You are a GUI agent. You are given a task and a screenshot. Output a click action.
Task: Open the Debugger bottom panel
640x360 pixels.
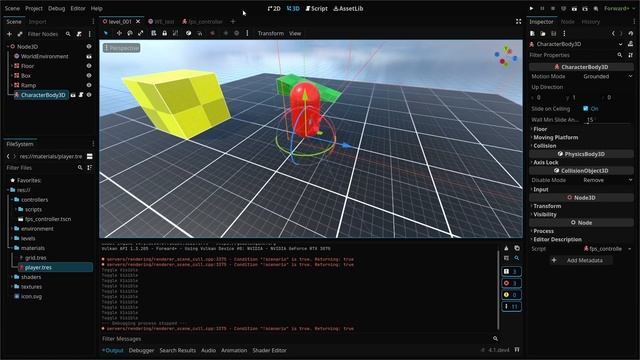[141, 350]
